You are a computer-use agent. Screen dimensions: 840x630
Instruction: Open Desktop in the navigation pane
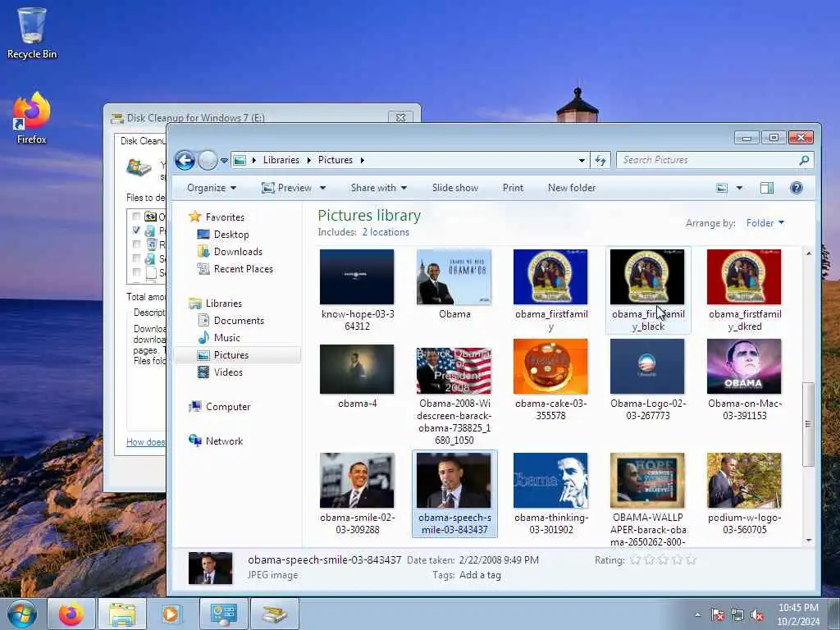click(231, 235)
